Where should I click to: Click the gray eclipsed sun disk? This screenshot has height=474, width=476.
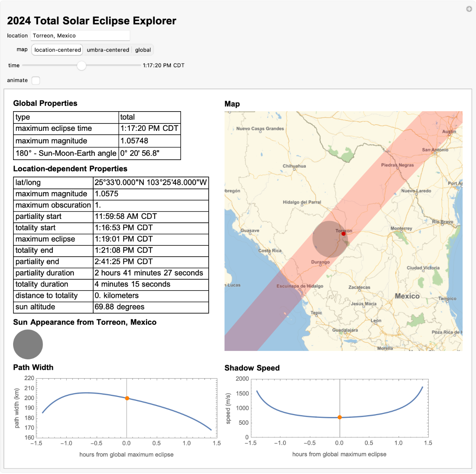pyautogui.click(x=28, y=344)
